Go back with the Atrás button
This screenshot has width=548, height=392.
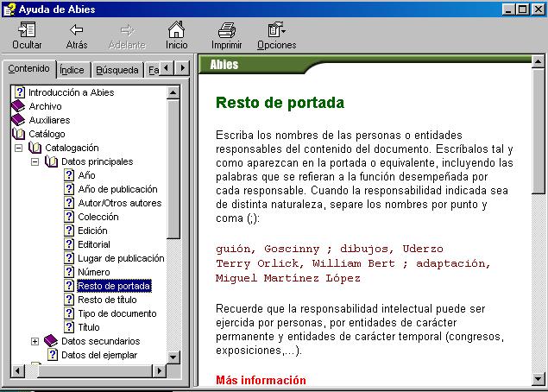(77, 35)
